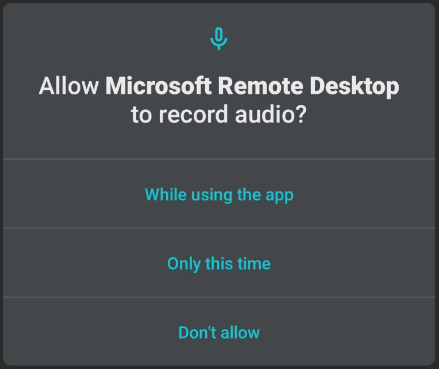439x369 pixels.
Task: Click the "Microsoft Remote Desktop" bold app name
Action: tap(252, 86)
